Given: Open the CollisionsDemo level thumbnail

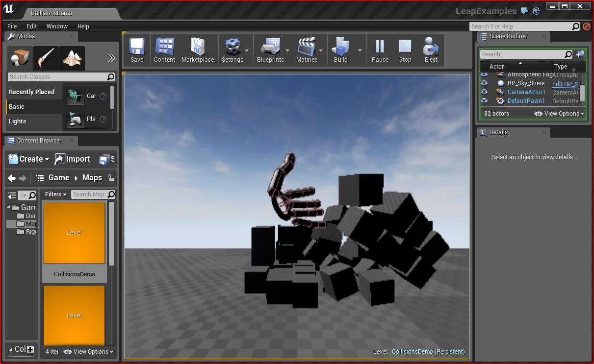Looking at the screenshot, I should coord(75,233).
